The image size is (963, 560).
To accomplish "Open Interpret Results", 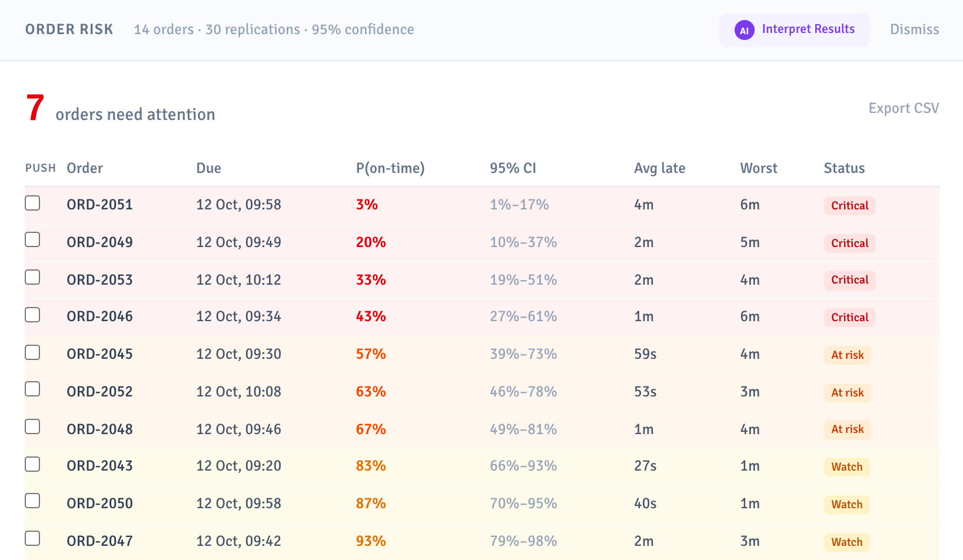I will pos(794,30).
